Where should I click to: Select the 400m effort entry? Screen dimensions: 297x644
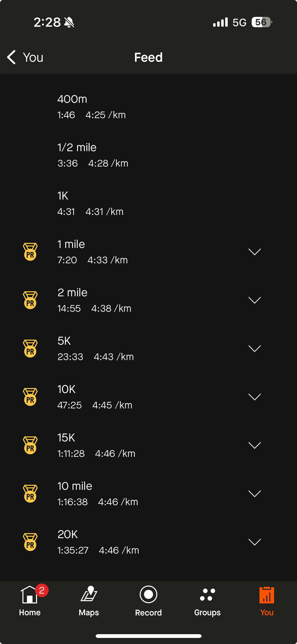[91, 107]
